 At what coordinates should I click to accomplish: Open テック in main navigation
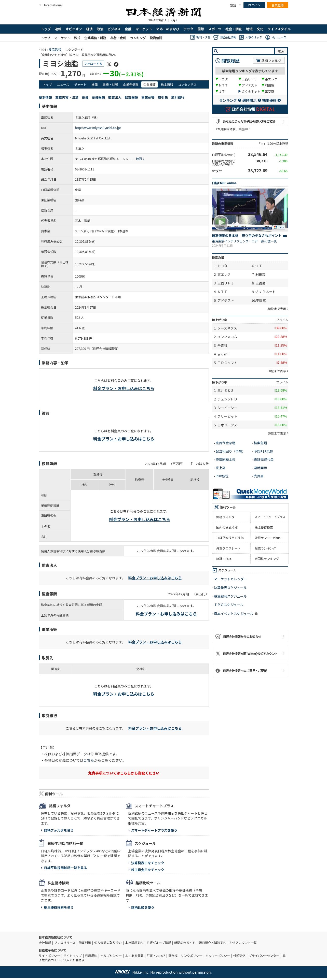[x=188, y=29]
